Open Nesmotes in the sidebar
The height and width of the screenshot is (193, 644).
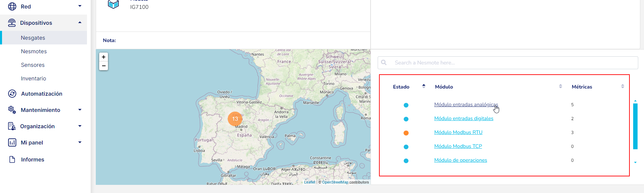click(34, 51)
